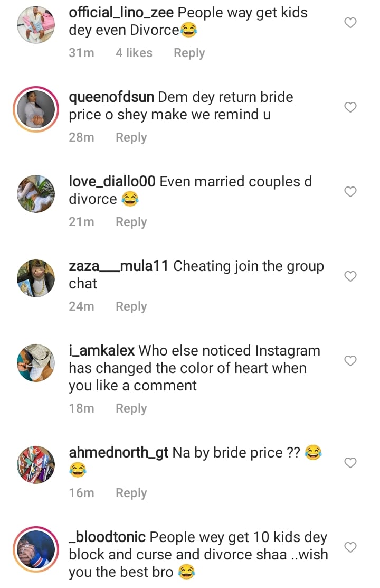The height and width of the screenshot is (588, 380).
Task: Like love_diallo00's comment about married couples
Action: pyautogui.click(x=350, y=192)
